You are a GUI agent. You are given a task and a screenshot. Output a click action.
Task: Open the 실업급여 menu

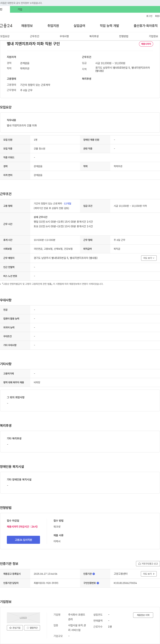(79, 26)
